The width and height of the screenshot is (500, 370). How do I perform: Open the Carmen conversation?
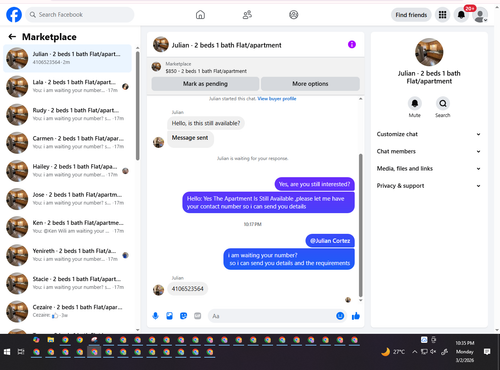coord(67,143)
